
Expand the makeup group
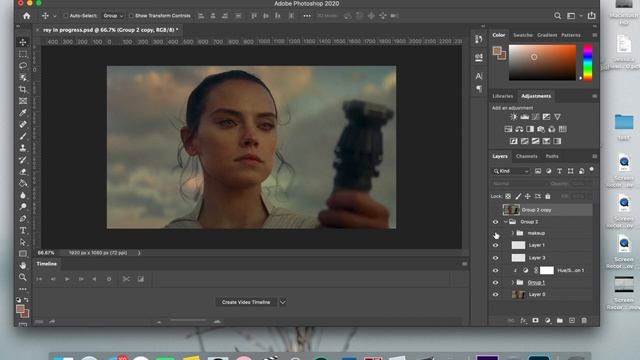pyautogui.click(x=513, y=233)
